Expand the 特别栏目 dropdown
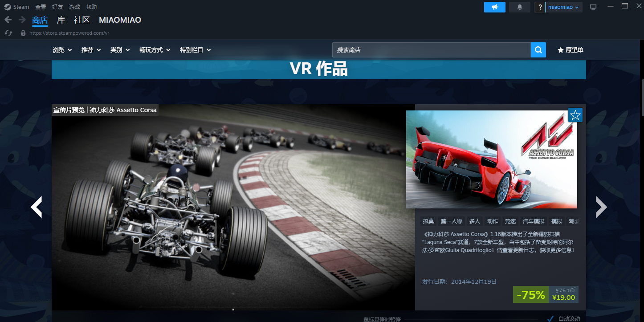Image resolution: width=644 pixels, height=322 pixels. (x=195, y=50)
